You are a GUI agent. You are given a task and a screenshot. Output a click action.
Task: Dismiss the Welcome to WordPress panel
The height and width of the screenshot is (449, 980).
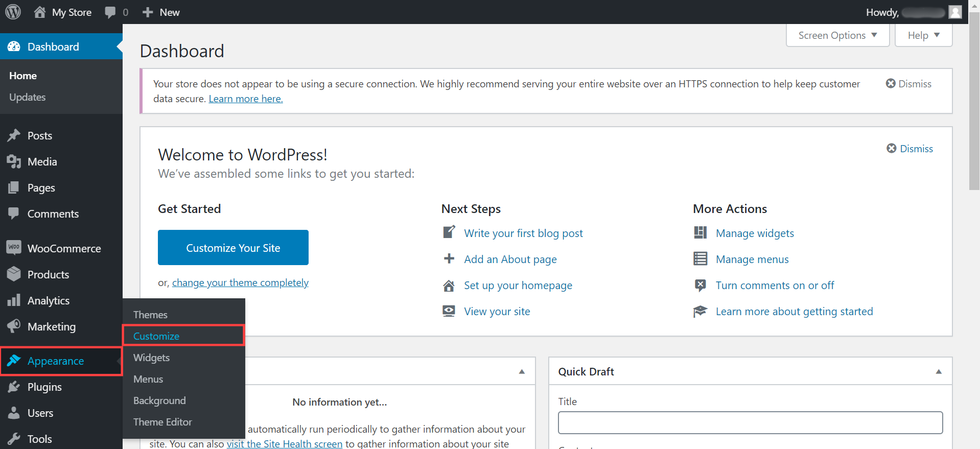click(x=909, y=148)
